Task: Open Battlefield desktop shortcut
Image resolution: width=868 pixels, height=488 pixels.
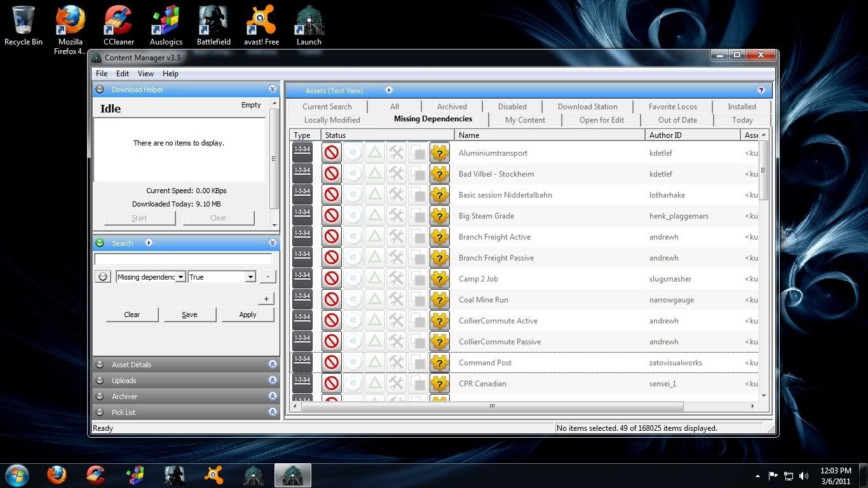Action: (214, 26)
